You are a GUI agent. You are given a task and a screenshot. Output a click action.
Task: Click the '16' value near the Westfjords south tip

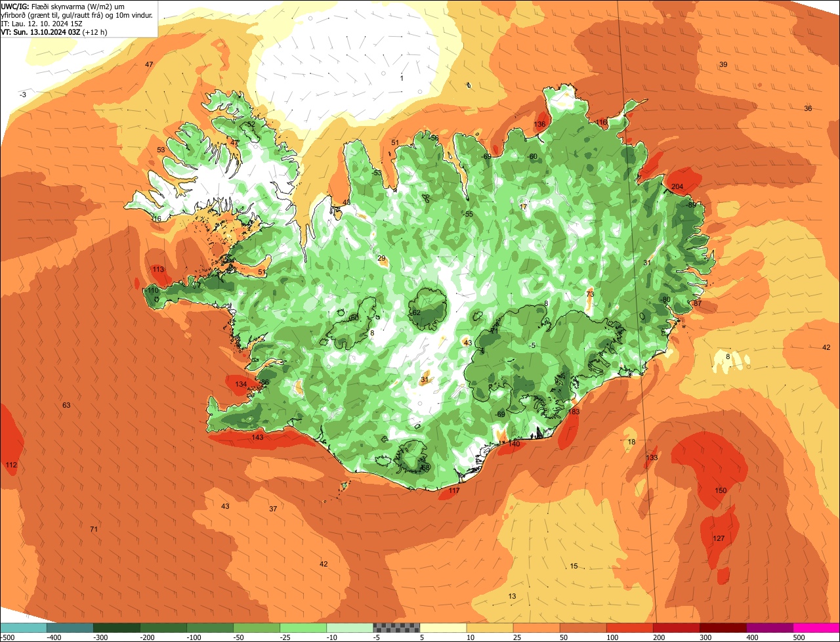pos(157,219)
